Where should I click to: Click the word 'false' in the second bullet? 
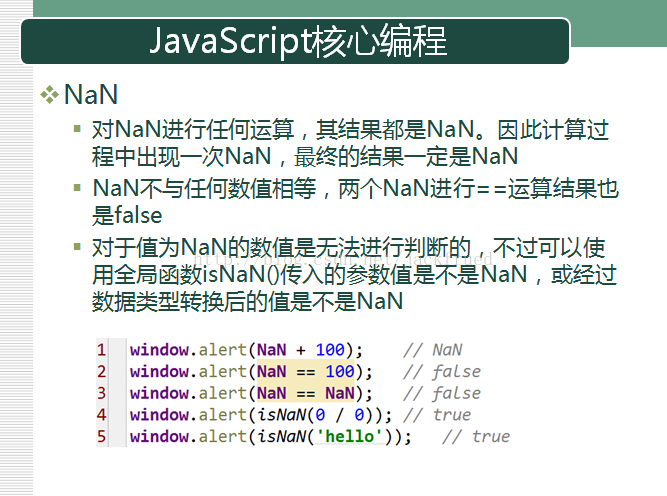click(x=139, y=216)
